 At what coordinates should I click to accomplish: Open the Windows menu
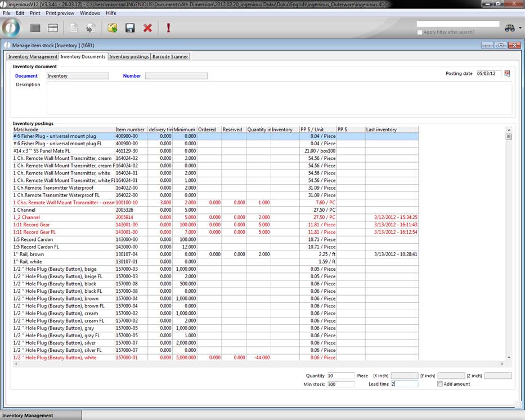click(x=89, y=12)
